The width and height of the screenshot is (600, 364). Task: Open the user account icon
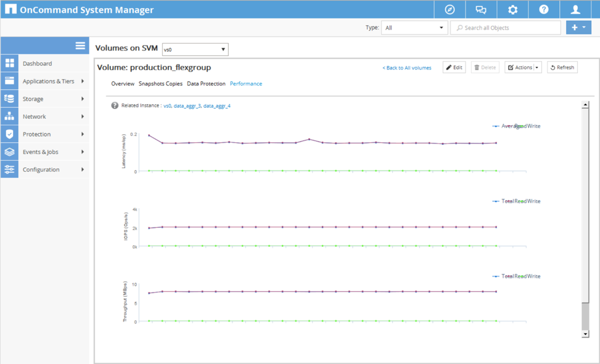tap(575, 10)
